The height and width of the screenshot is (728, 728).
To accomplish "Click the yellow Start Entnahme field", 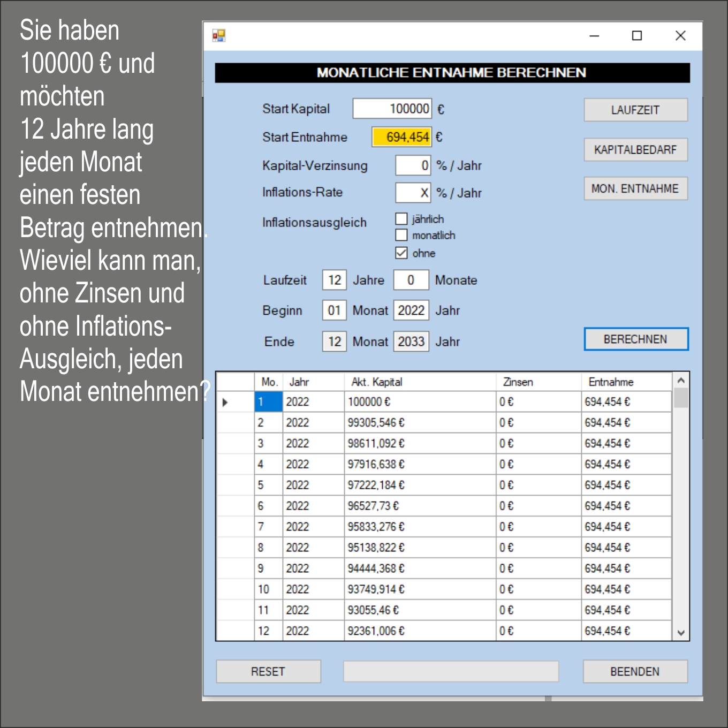I will tap(401, 137).
